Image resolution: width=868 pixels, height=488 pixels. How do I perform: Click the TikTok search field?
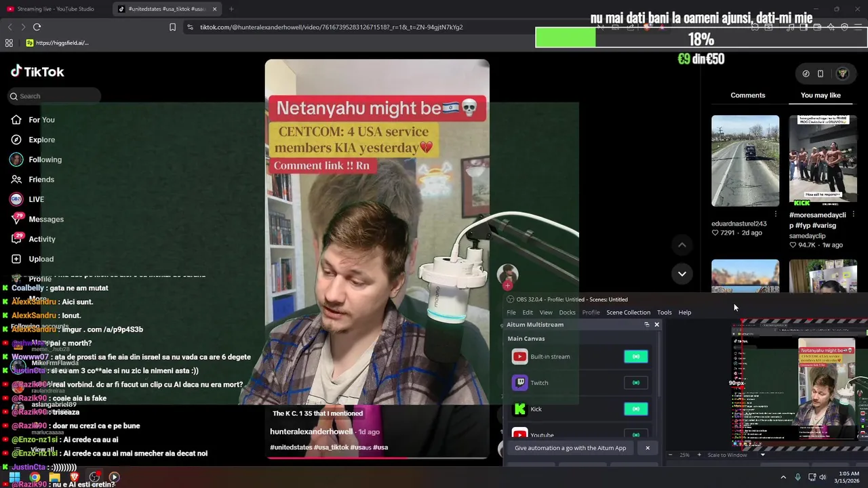54,96
